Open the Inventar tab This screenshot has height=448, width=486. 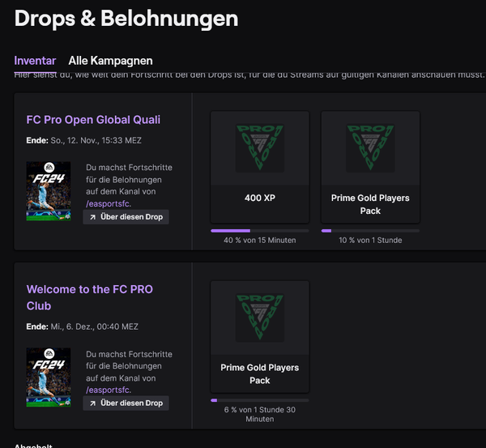tap(35, 61)
